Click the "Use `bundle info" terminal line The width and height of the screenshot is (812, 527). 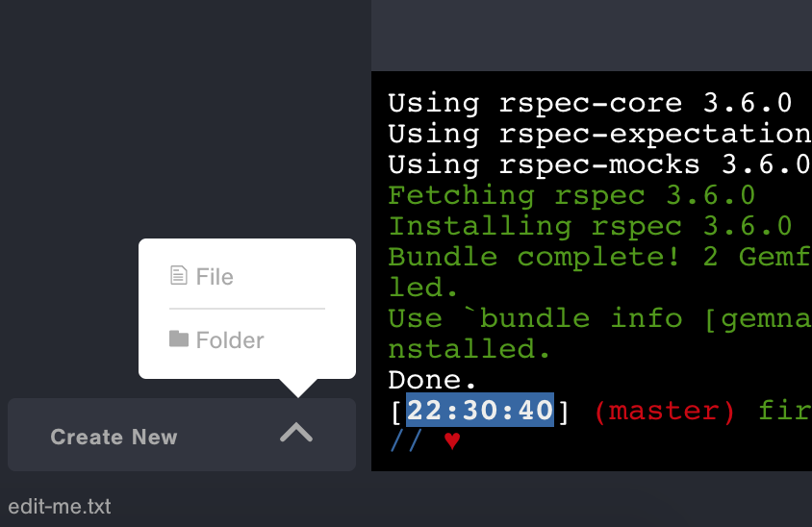click(x=598, y=318)
